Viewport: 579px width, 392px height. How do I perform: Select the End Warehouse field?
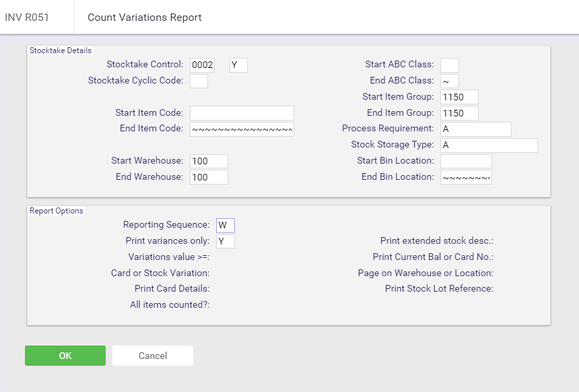click(209, 177)
